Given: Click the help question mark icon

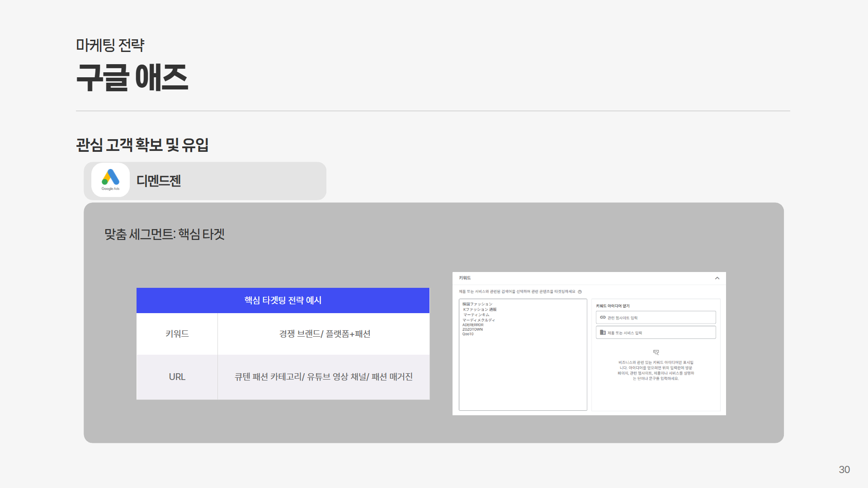Looking at the screenshot, I should (580, 292).
